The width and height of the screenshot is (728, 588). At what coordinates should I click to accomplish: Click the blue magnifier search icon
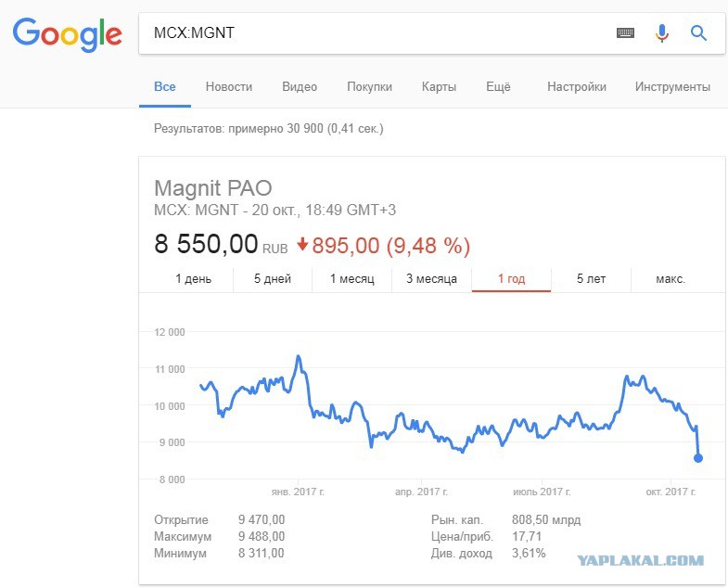698,33
